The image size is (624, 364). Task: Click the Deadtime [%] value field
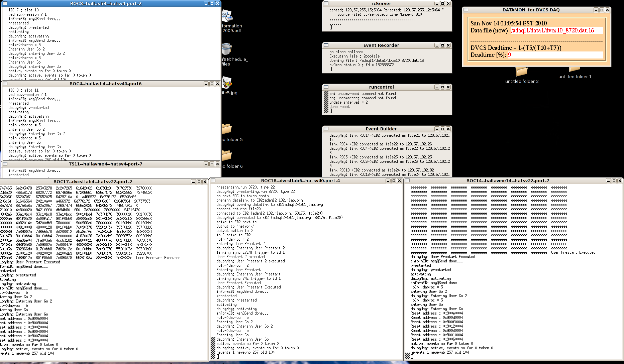555,55
